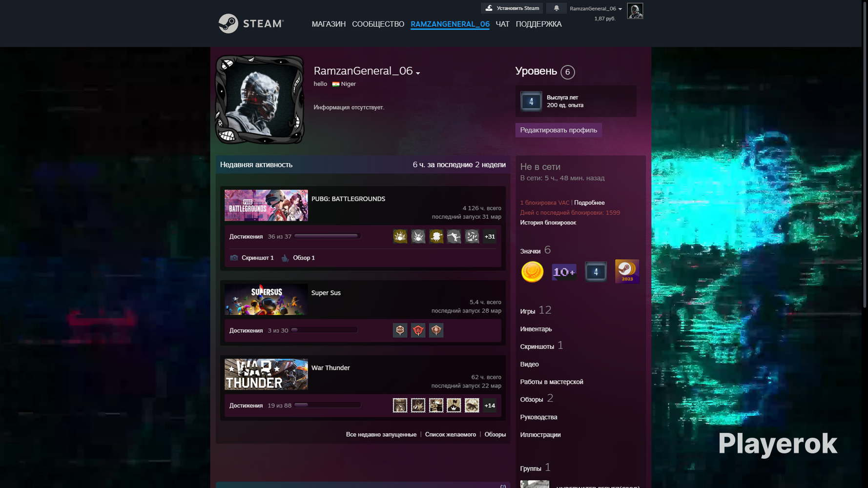Click the Steam logo in the header
This screenshot has height=488, width=868.
[x=251, y=23]
